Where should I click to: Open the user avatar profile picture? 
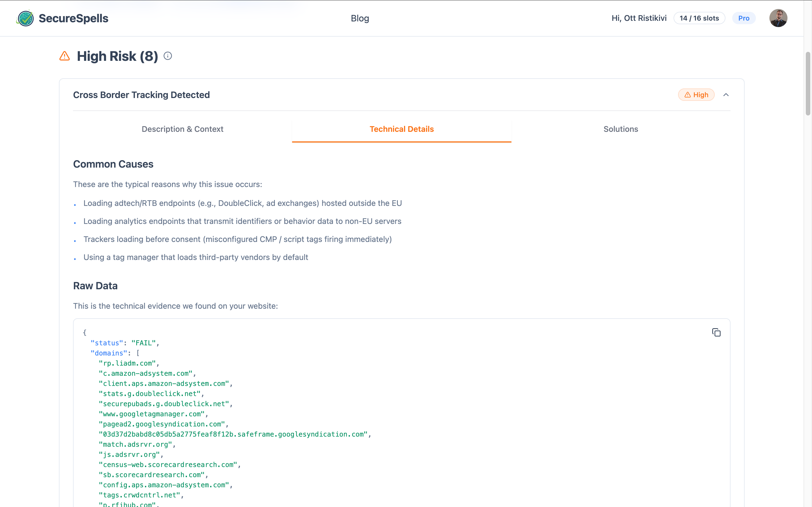pyautogui.click(x=778, y=18)
